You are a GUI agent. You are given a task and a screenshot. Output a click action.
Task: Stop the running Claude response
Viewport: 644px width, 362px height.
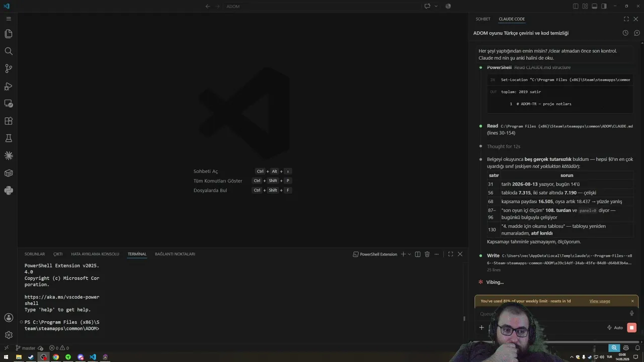click(x=632, y=328)
